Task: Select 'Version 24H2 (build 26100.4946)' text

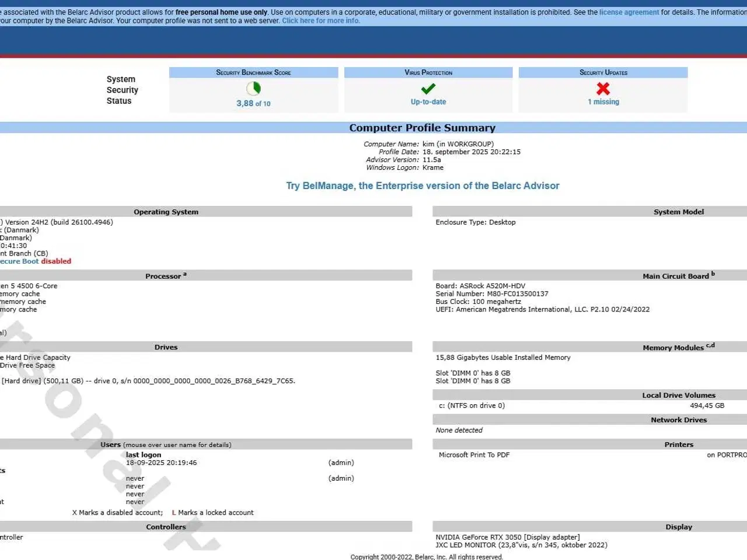Action: click(x=59, y=222)
